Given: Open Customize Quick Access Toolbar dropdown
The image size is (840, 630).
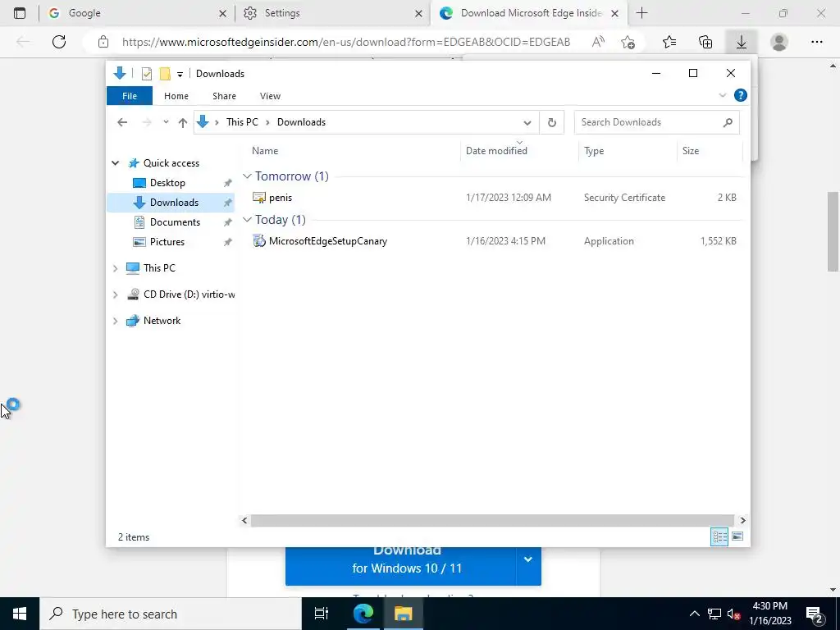Looking at the screenshot, I should (180, 75).
